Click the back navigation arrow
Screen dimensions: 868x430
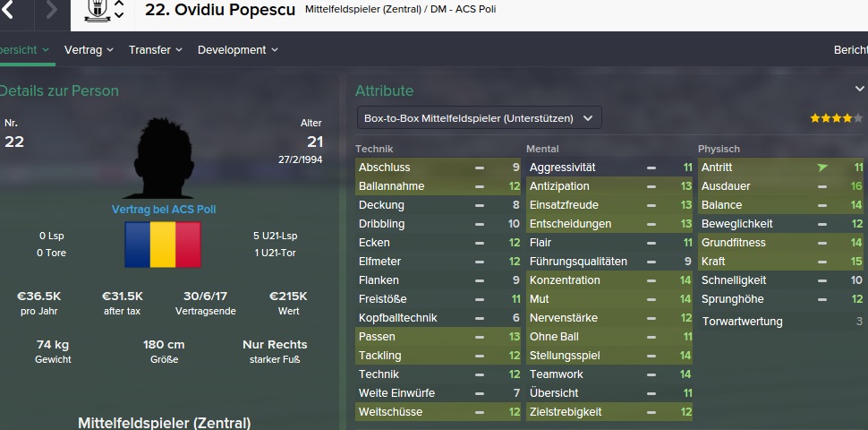pyautogui.click(x=9, y=10)
